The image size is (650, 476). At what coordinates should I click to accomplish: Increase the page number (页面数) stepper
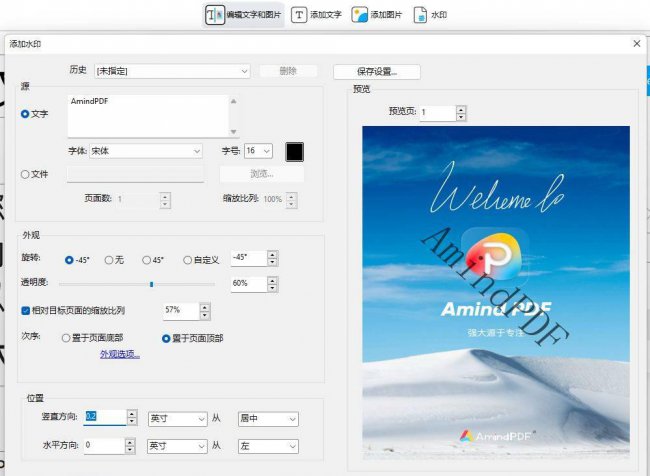coord(165,196)
